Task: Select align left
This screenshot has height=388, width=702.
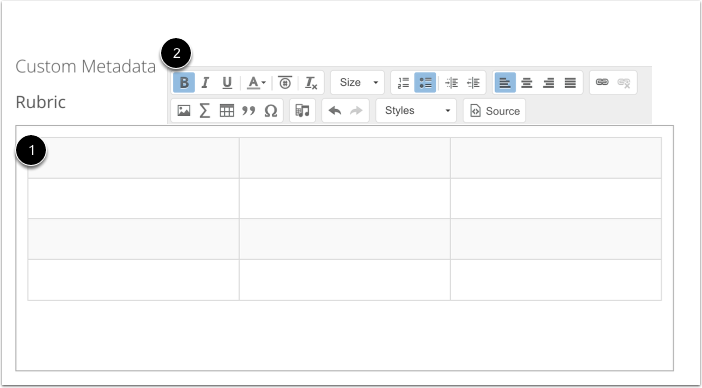Action: tap(505, 83)
